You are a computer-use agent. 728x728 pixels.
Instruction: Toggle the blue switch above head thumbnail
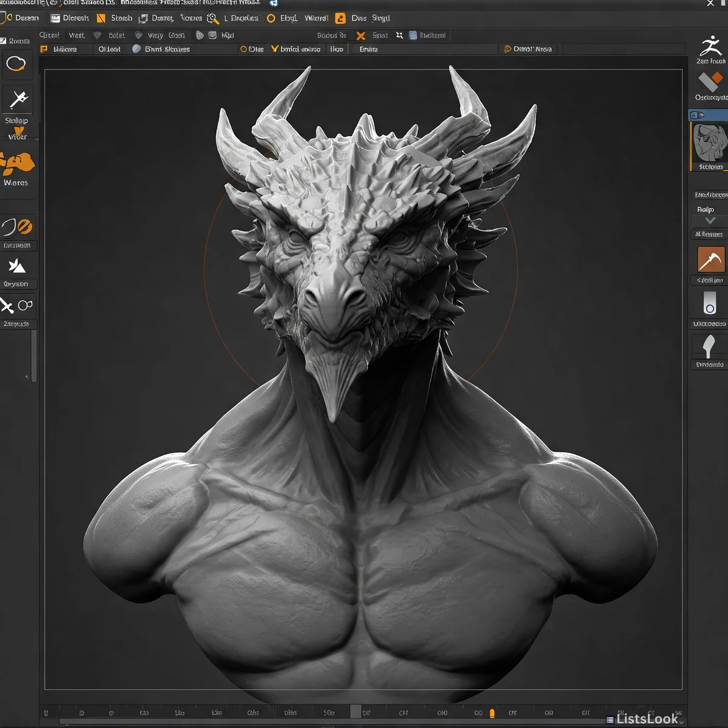coord(697,115)
